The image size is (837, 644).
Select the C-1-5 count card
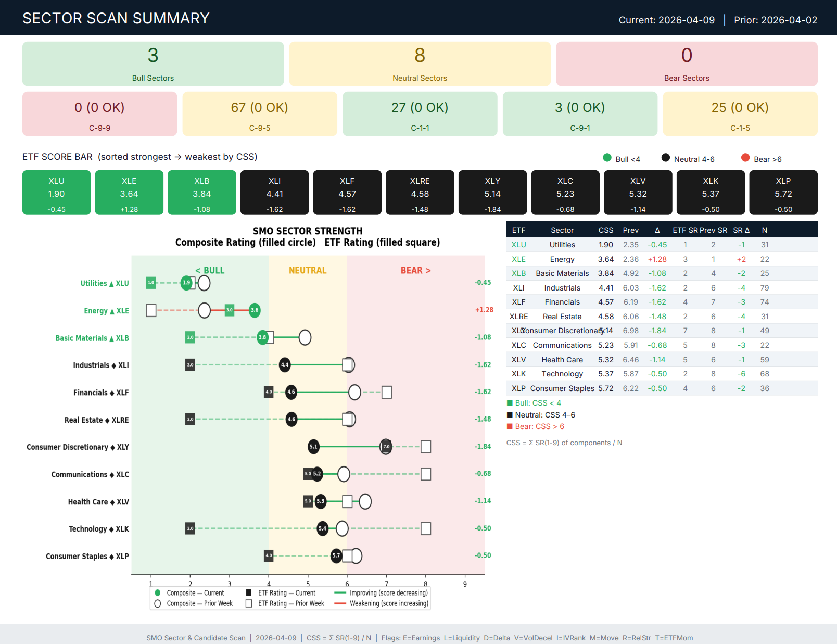pyautogui.click(x=740, y=114)
